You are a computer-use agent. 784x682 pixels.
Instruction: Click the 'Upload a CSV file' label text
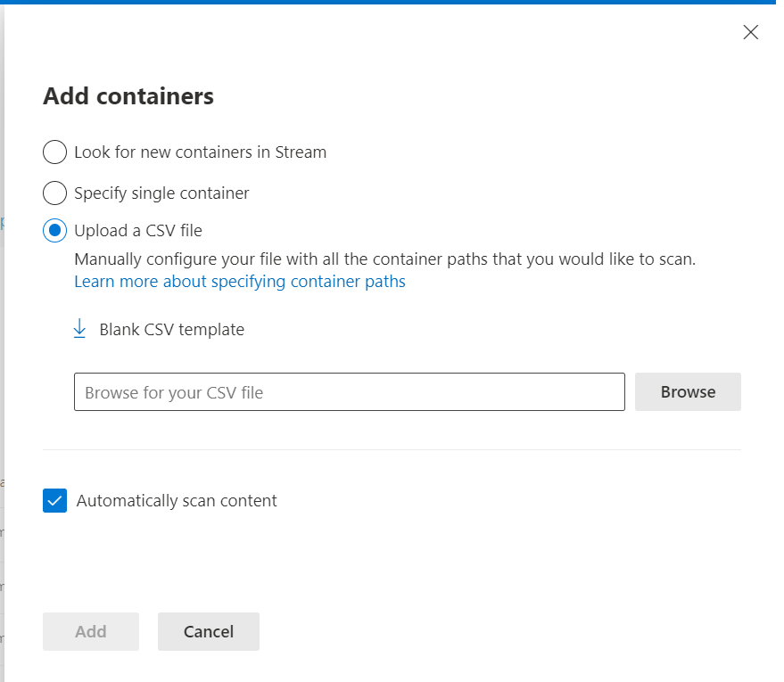[x=138, y=231]
